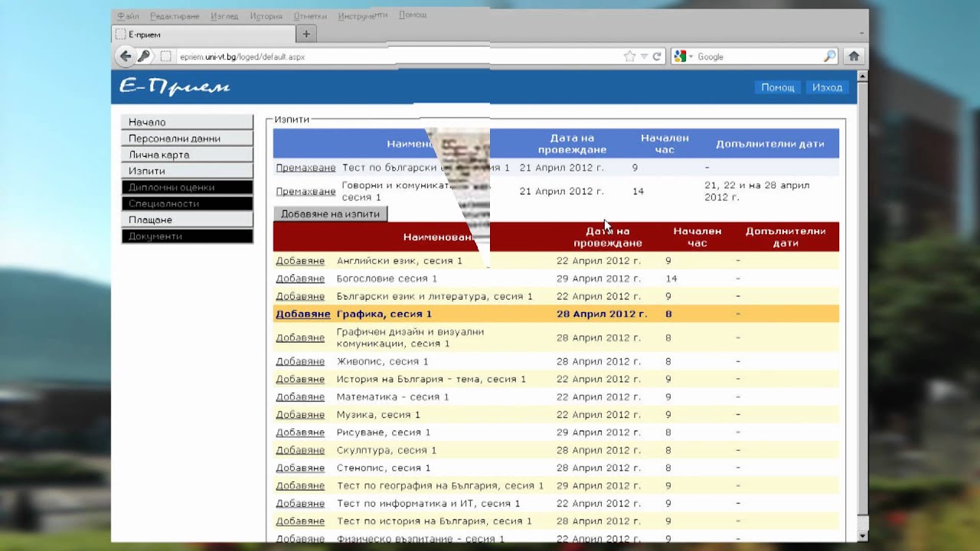
Task: Click the Е-Прием site logo
Action: (x=175, y=87)
